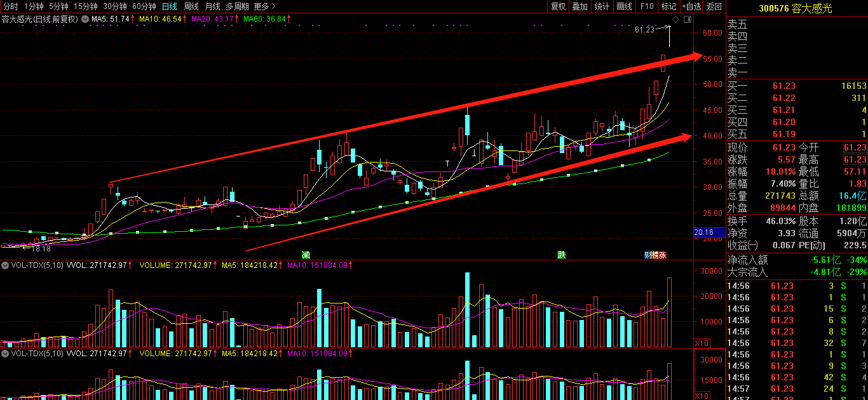Switch to the 60分钟 chart period
The height and width of the screenshot is (400, 868).
(x=144, y=6)
